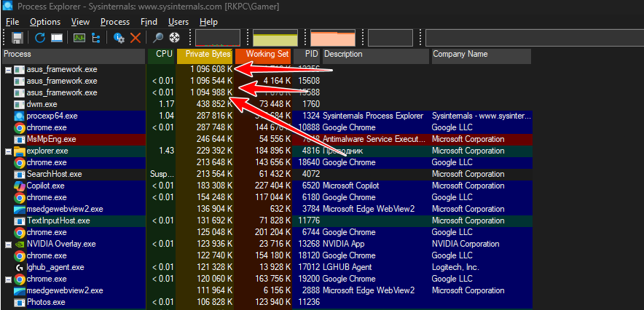
Task: Sort by the Working Set column header
Action: point(263,56)
